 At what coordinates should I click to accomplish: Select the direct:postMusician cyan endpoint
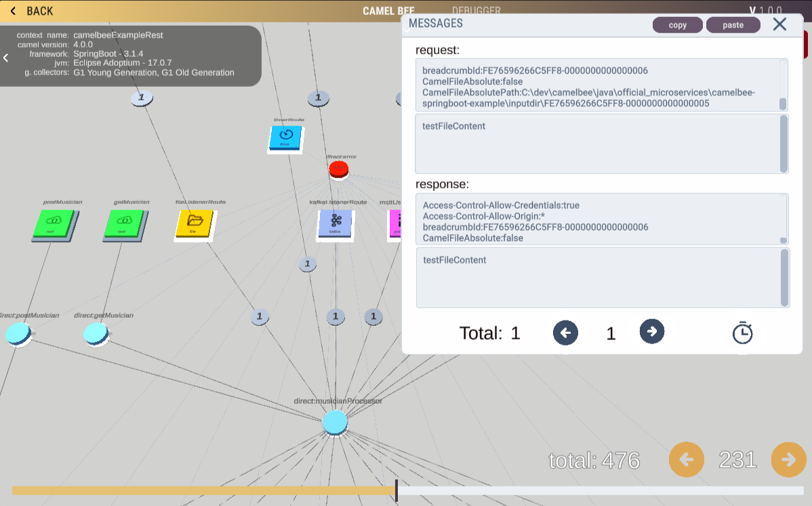click(18, 334)
